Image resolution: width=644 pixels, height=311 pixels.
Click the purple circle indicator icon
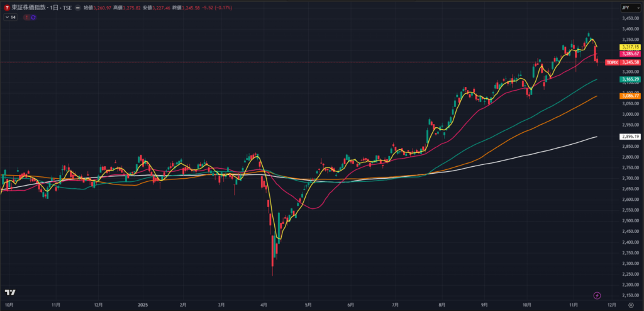click(x=33, y=17)
